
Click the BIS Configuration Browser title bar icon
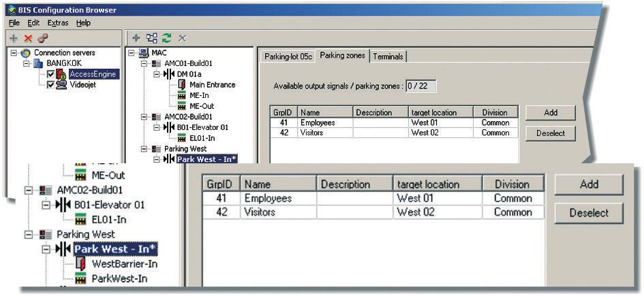pyautogui.click(x=12, y=10)
